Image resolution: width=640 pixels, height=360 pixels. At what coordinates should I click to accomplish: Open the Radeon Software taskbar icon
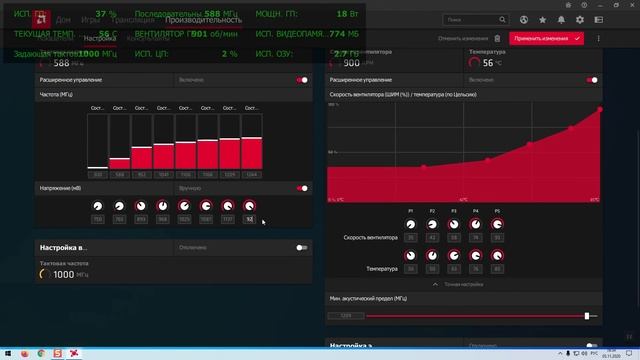coord(74,353)
